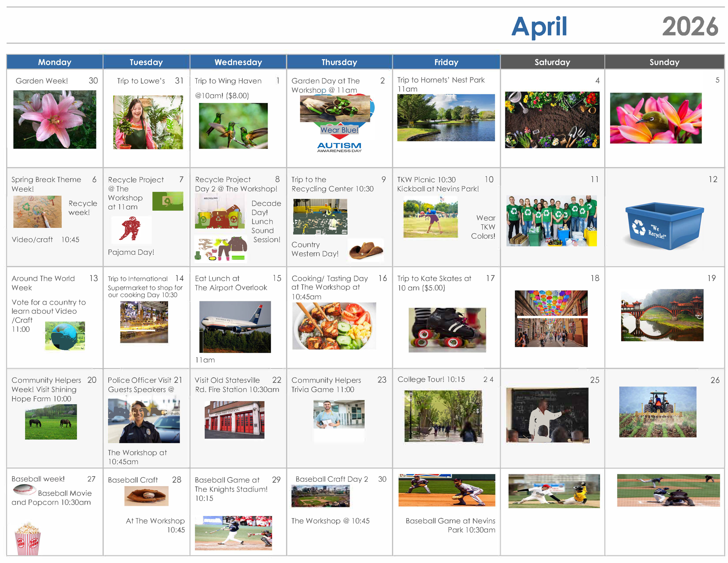The height and width of the screenshot is (563, 728).
Task: Click the April month title
Action: [x=539, y=27]
